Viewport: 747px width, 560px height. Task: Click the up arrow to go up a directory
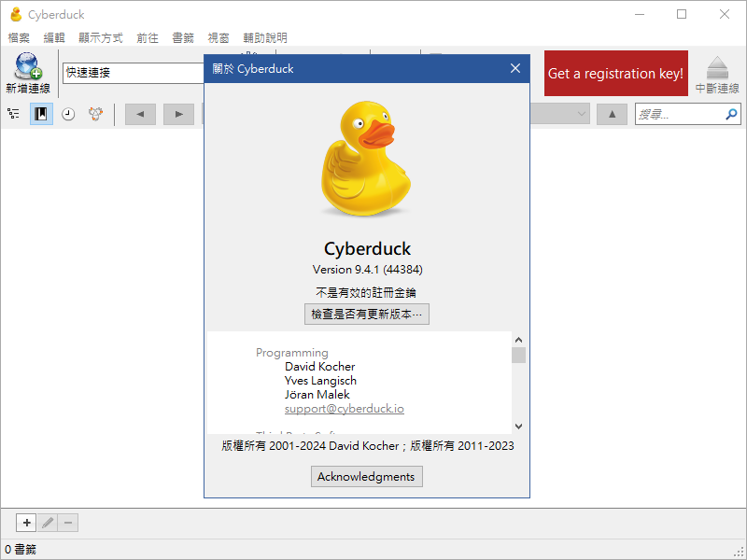pyautogui.click(x=612, y=114)
